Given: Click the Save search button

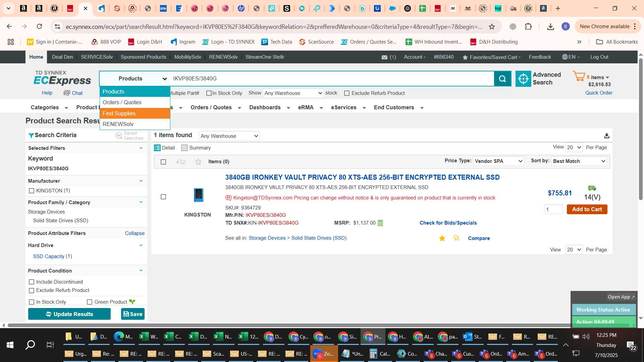Looking at the screenshot, I should 133,314.
